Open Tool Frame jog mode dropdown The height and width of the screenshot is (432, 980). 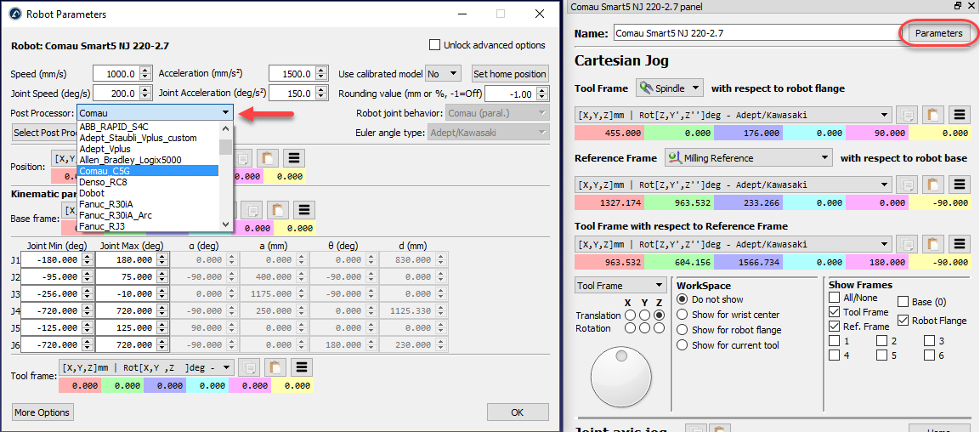pyautogui.click(x=620, y=285)
